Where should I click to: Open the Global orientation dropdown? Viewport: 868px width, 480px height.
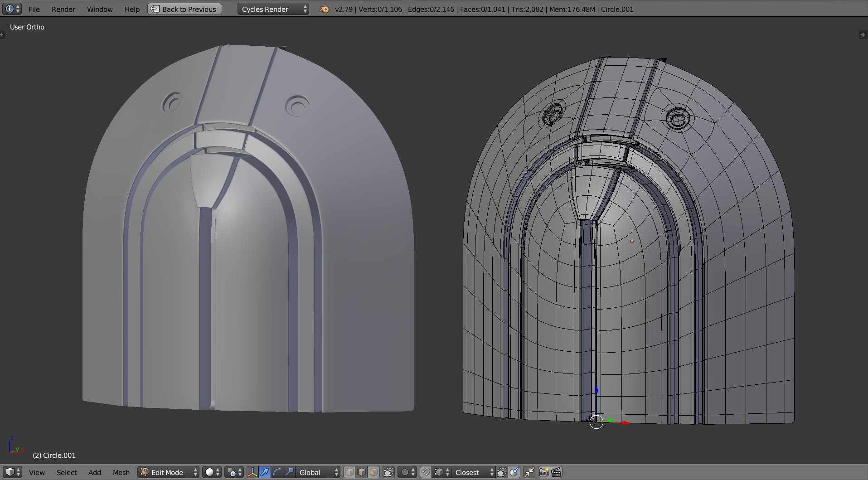(318, 472)
